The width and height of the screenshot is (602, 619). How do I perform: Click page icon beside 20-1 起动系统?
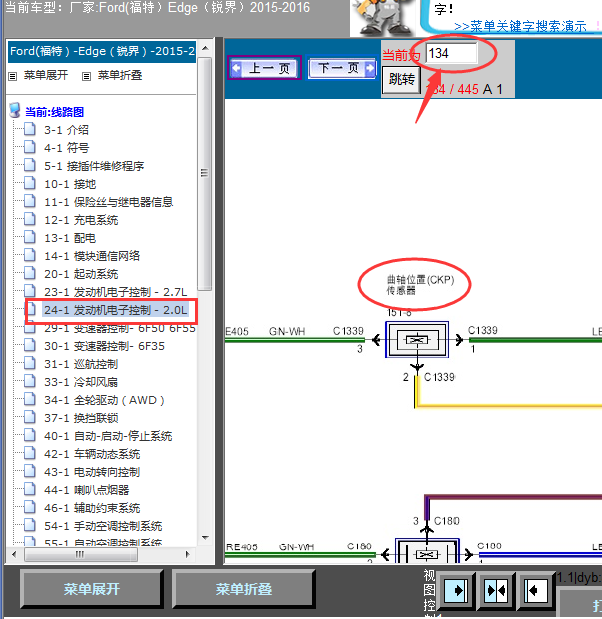pyautogui.click(x=30, y=273)
